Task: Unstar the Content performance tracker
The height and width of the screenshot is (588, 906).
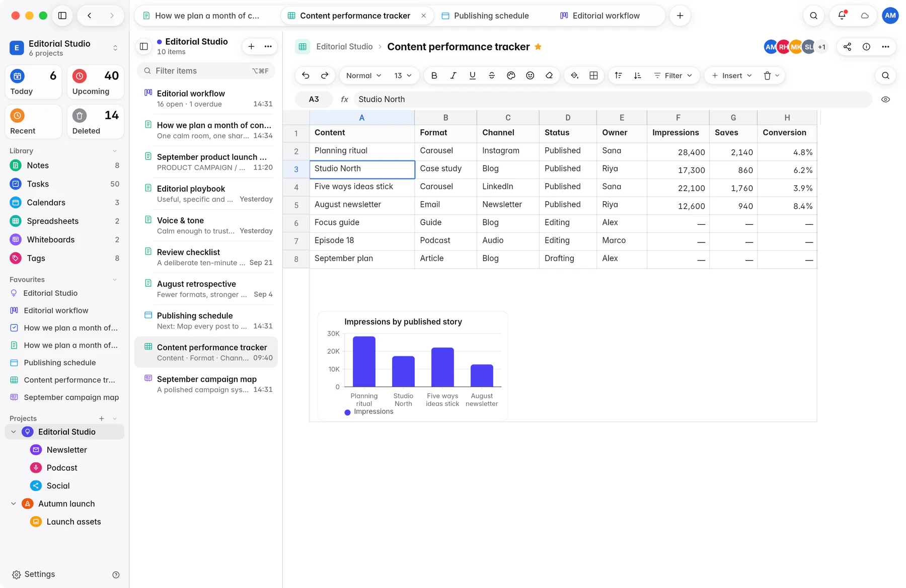Action: [538, 47]
